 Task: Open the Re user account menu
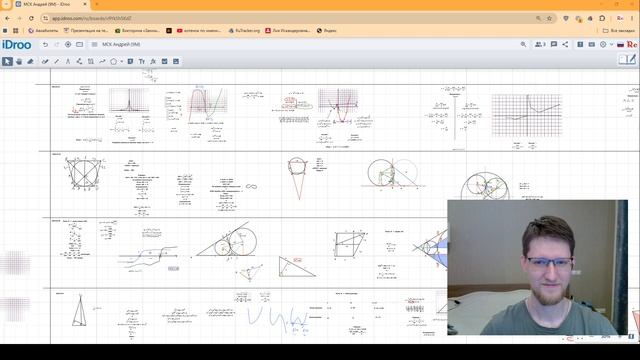(x=632, y=44)
